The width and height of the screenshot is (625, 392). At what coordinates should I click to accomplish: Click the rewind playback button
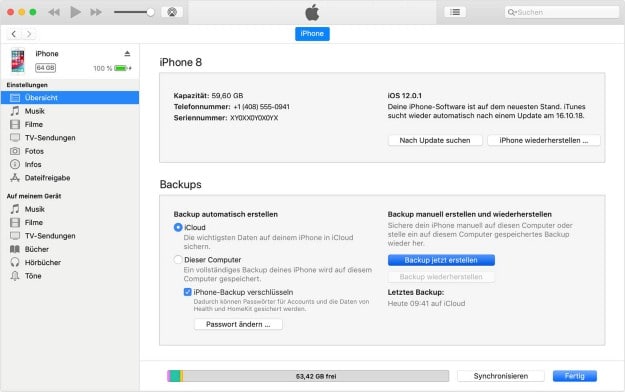[54, 12]
